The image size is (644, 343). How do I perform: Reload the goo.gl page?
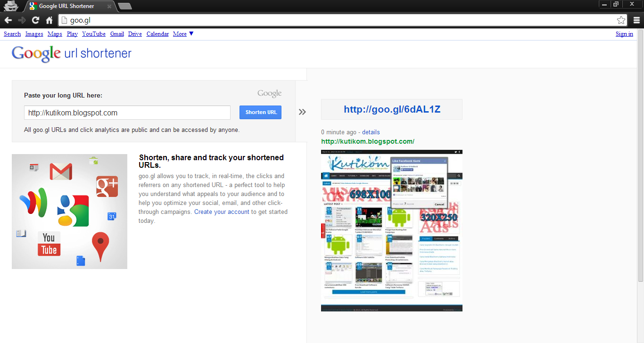(x=35, y=20)
